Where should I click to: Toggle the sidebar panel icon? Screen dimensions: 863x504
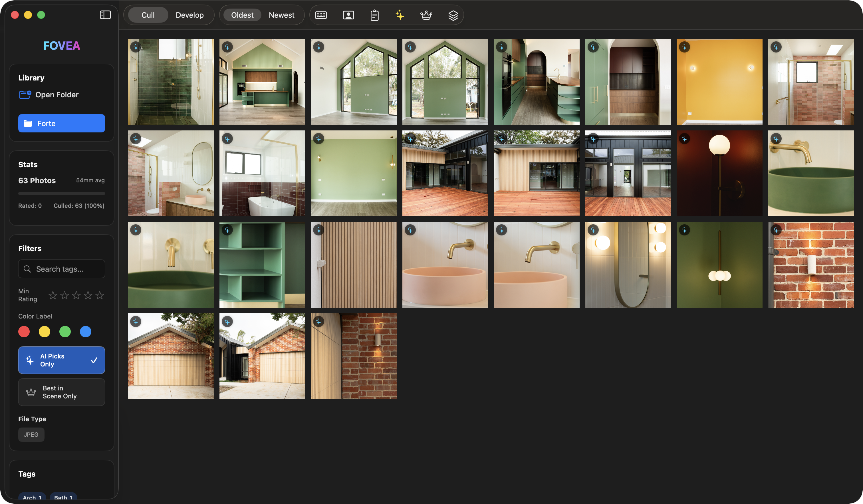(x=105, y=15)
